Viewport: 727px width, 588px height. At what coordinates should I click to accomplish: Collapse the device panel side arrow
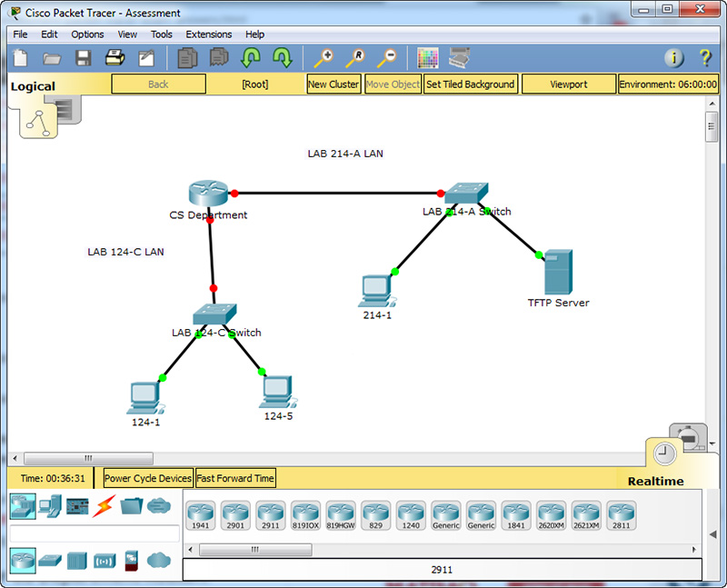pyautogui.click(x=712, y=534)
